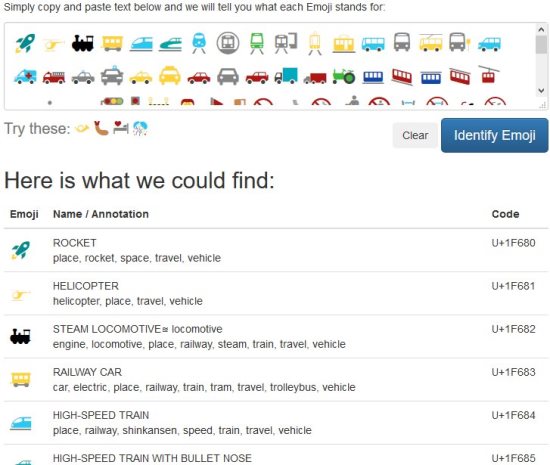Click the code U+1F680
Viewport: 550px width, 465px height.
[x=514, y=243]
